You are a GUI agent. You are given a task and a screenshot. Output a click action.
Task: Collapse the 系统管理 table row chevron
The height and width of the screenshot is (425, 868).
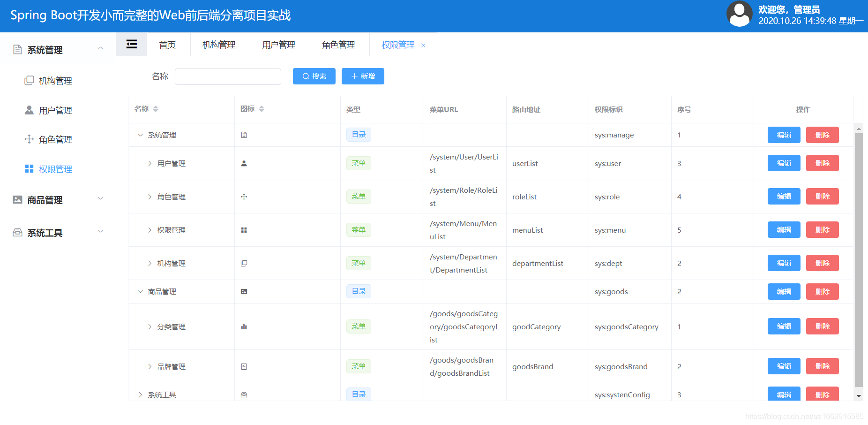[x=140, y=135]
